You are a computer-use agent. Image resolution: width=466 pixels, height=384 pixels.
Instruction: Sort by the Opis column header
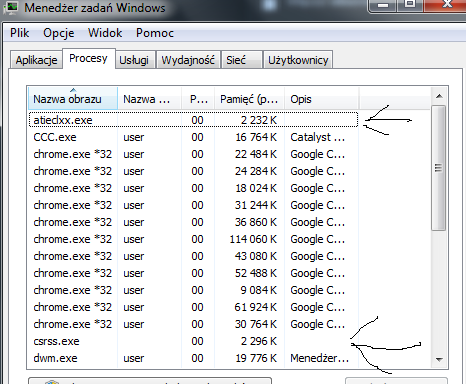(321, 99)
